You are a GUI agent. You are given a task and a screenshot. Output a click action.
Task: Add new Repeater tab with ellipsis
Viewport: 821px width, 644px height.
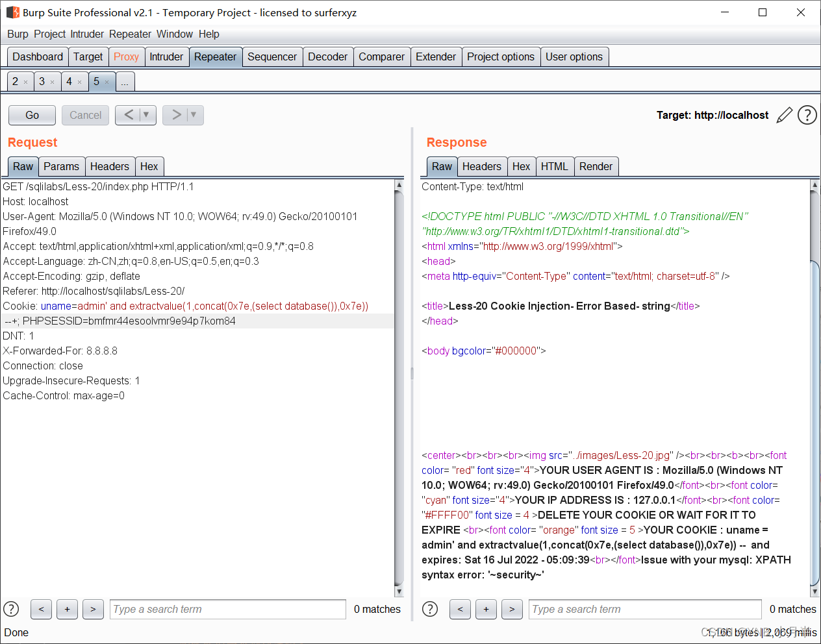coord(125,82)
